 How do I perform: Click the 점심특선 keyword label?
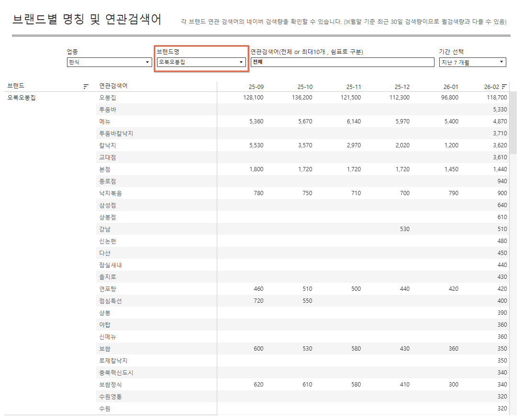coord(111,301)
